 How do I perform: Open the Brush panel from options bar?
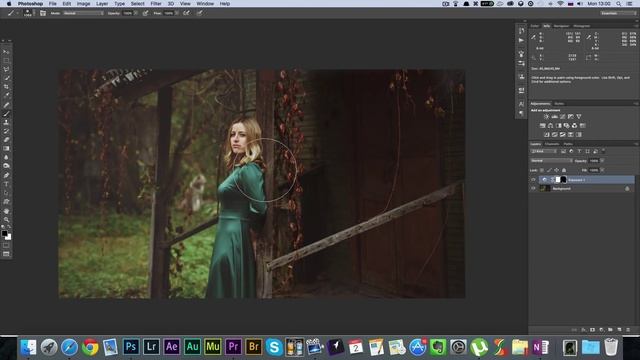tap(43, 13)
